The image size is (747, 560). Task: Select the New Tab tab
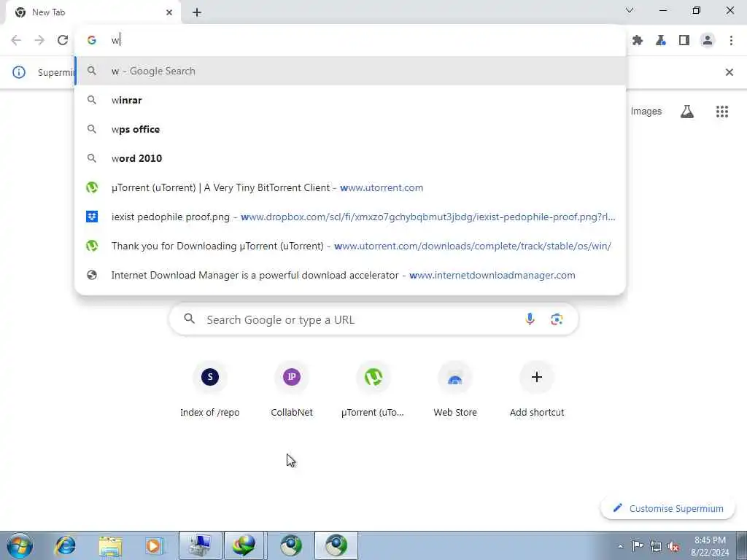pos(93,12)
